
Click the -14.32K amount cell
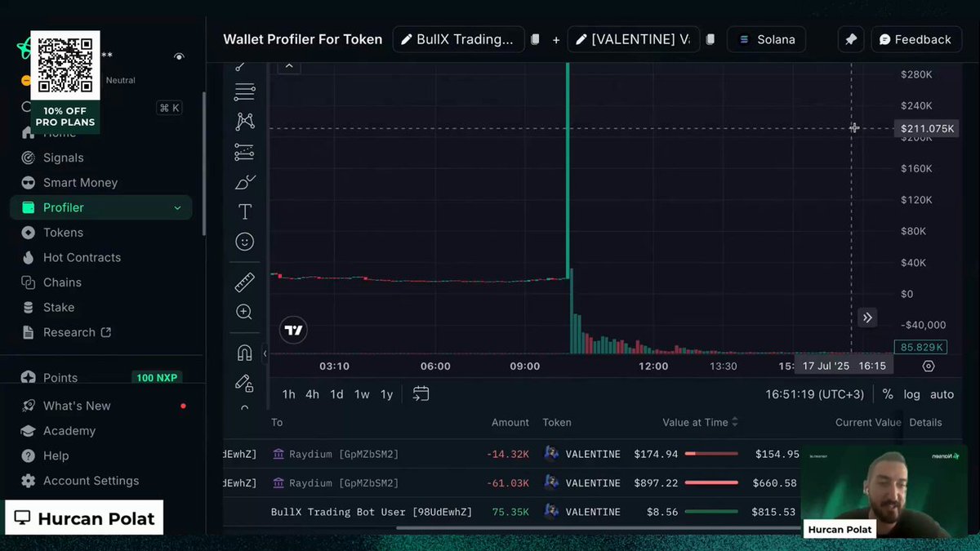click(x=507, y=454)
